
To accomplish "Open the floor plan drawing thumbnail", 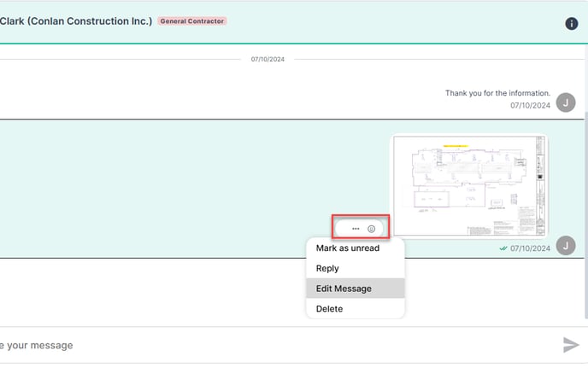I will click(468, 186).
